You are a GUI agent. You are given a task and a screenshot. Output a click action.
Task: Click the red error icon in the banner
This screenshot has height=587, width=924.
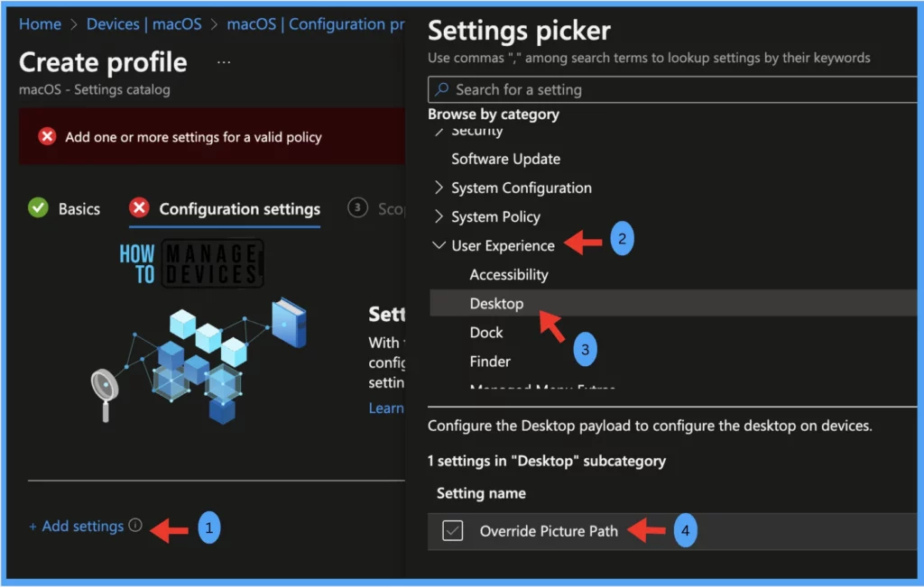47,137
